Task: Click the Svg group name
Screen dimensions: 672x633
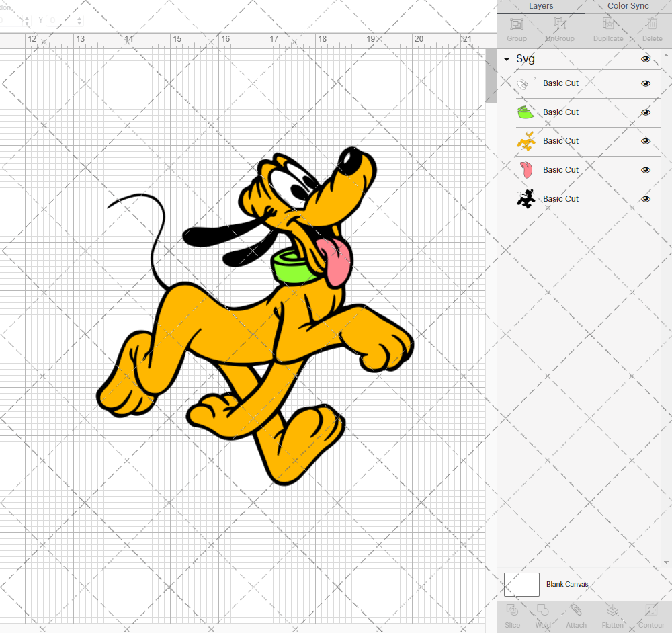Action: [x=525, y=58]
